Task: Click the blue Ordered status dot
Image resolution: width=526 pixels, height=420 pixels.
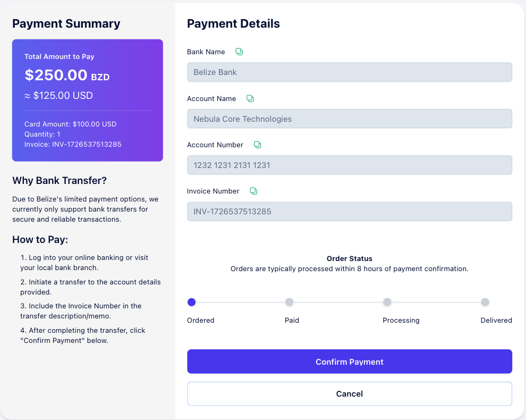Action: tap(192, 302)
